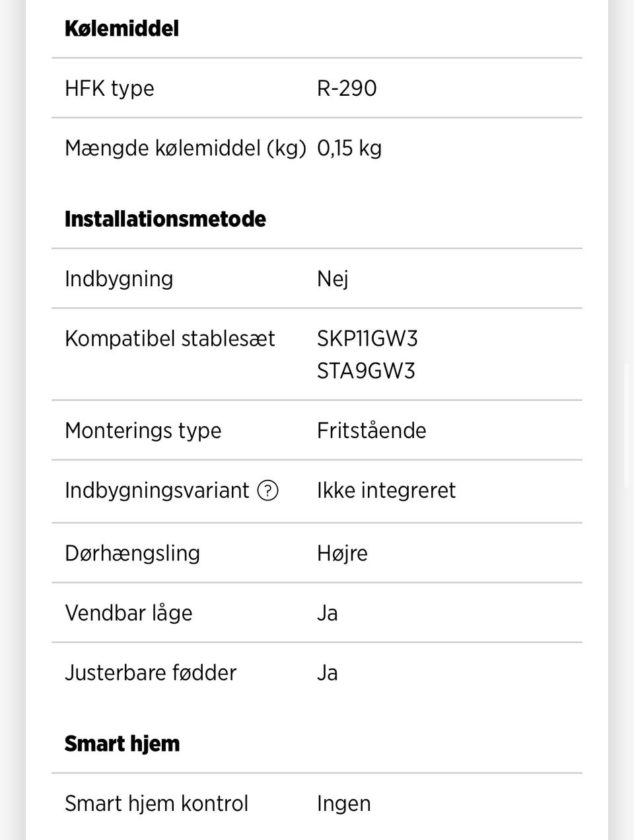
Task: Select the HFK type label
Action: [110, 88]
